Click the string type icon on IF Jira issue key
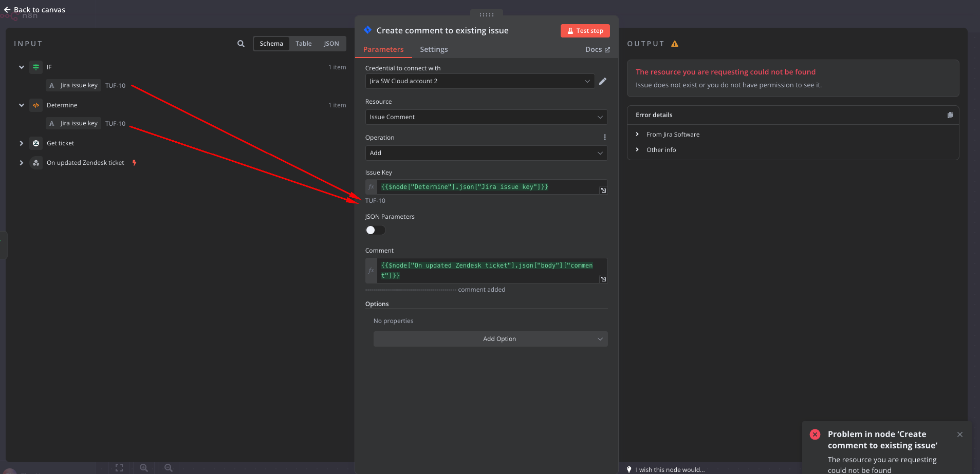The image size is (980, 474). tap(51, 86)
